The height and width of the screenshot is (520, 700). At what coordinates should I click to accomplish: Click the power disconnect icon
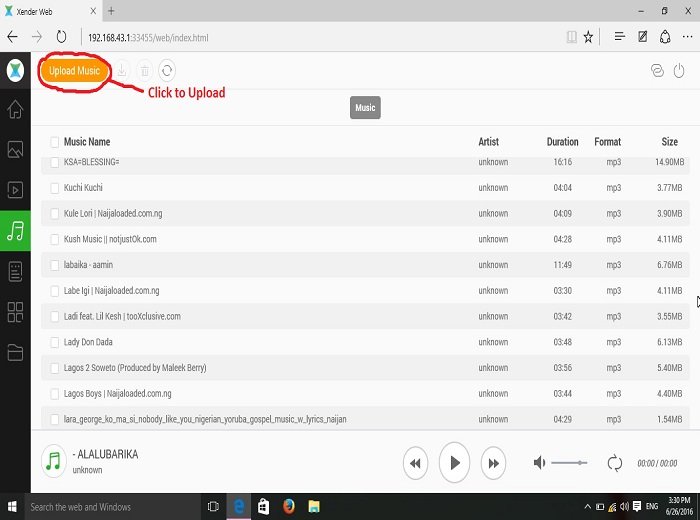[x=679, y=71]
